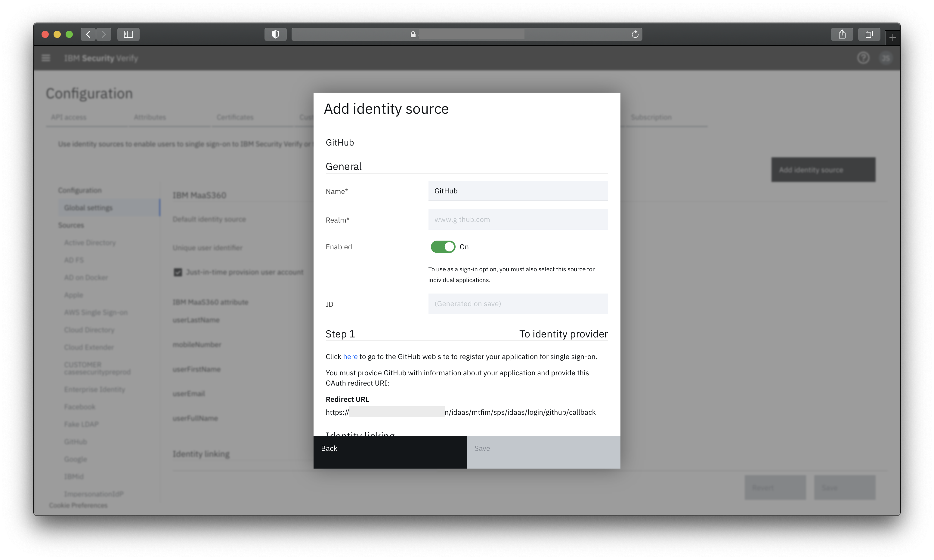Viewport: 934px width, 560px height.
Task: Uncheck Just-in-time provision user account checkbox
Action: [x=178, y=272]
